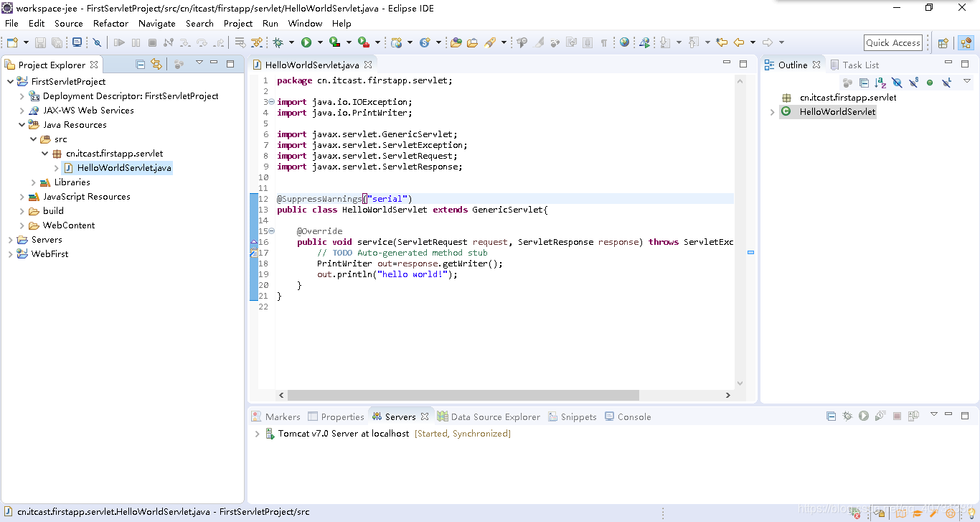
Task: Close the HelloWorldServlet.java editor tab
Action: pos(368,65)
